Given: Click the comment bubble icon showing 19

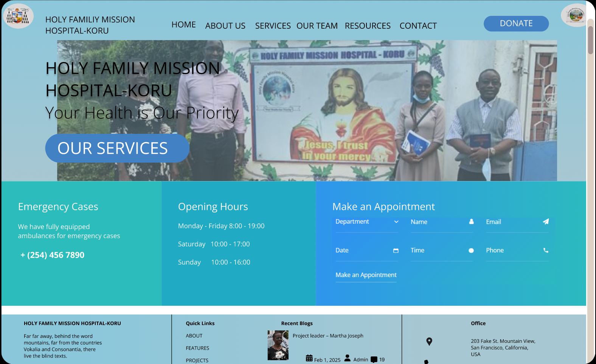Looking at the screenshot, I should coord(374,359).
